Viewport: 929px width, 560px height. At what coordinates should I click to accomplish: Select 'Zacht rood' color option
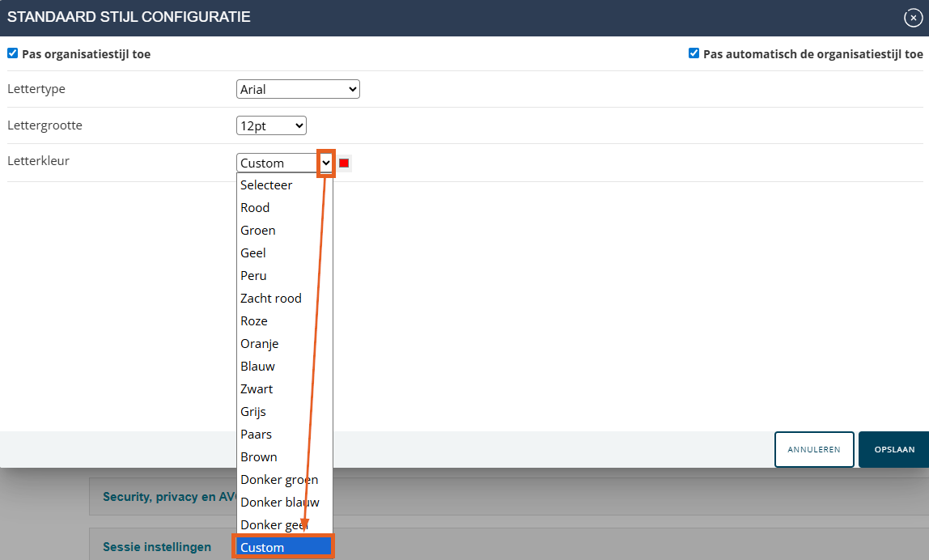(x=284, y=298)
